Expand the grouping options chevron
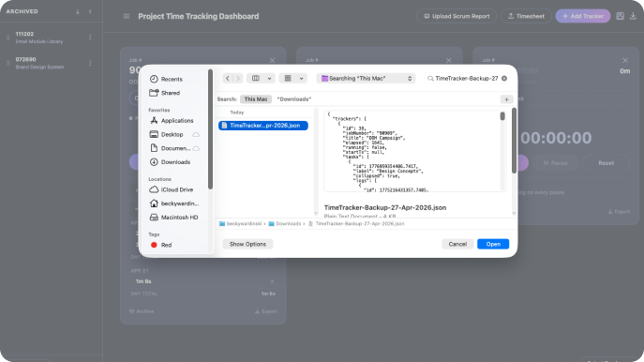Image resolution: width=644 pixels, height=362 pixels. (x=301, y=79)
